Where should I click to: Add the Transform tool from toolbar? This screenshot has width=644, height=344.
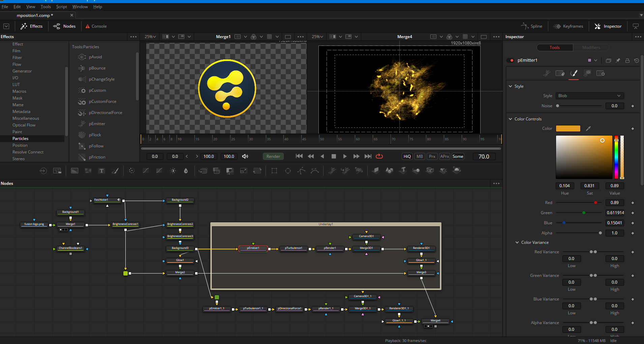click(257, 171)
